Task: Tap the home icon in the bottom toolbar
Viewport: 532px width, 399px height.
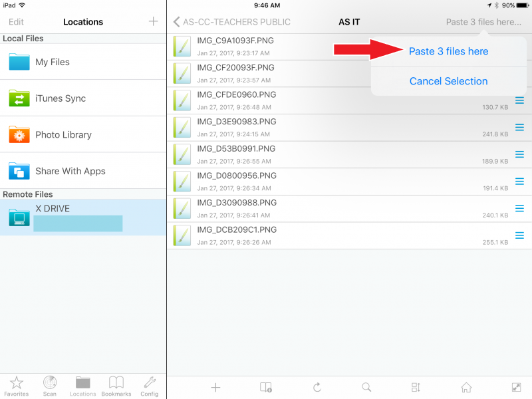Action: [465, 386]
